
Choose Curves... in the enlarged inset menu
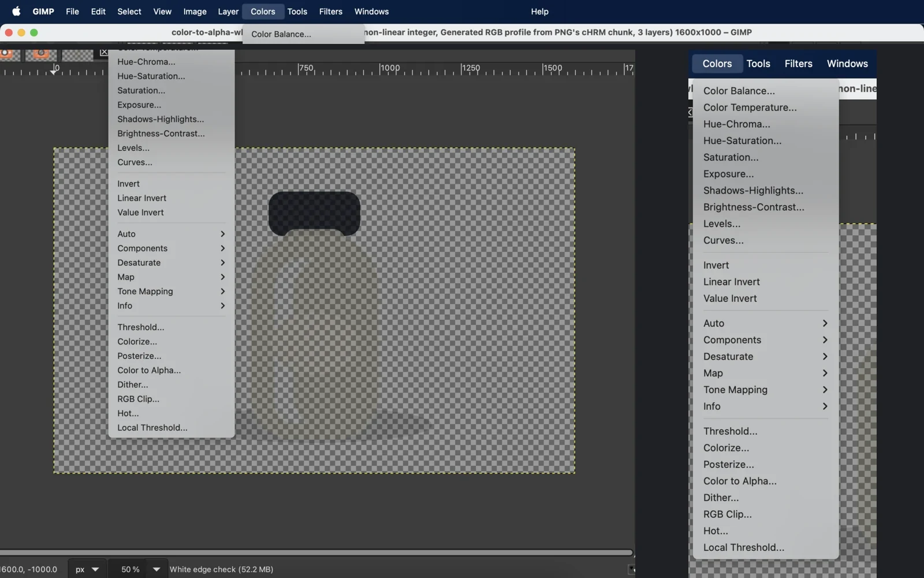click(x=766, y=240)
